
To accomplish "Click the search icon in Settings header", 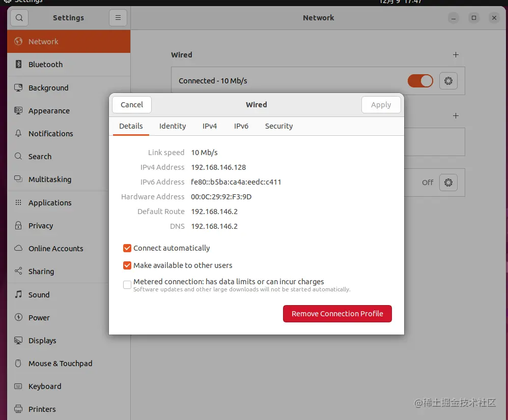I will coord(19,18).
